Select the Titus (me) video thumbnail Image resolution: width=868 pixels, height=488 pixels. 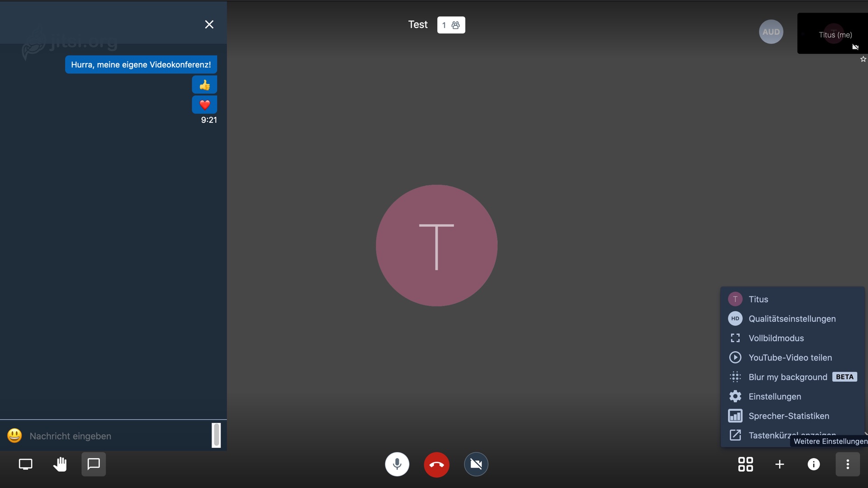pyautogui.click(x=832, y=34)
